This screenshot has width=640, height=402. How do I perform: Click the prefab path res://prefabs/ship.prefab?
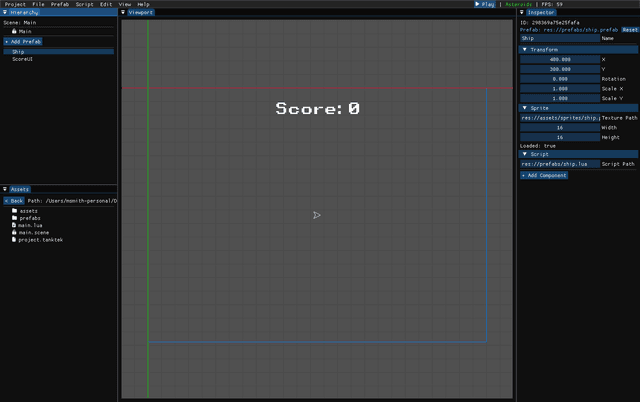(x=580, y=30)
